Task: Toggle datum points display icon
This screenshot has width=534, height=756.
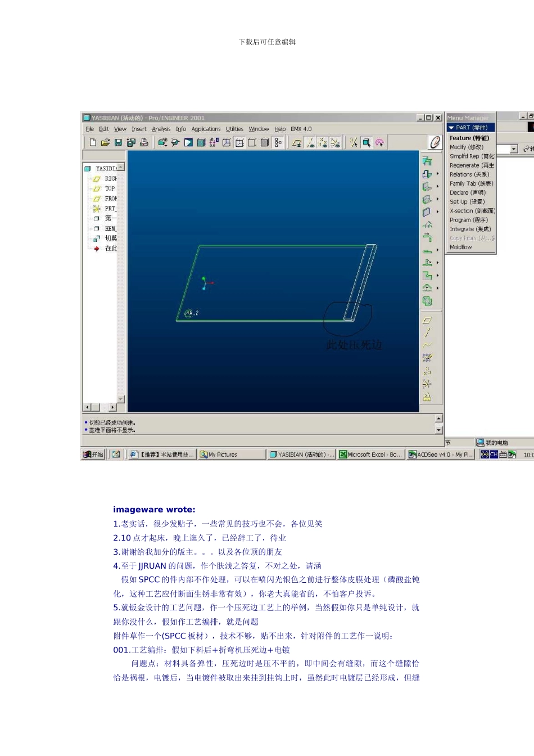Action: tap(323, 143)
